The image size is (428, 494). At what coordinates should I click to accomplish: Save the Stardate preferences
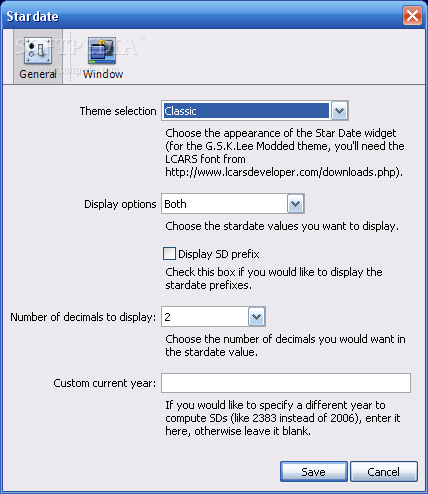click(x=314, y=472)
